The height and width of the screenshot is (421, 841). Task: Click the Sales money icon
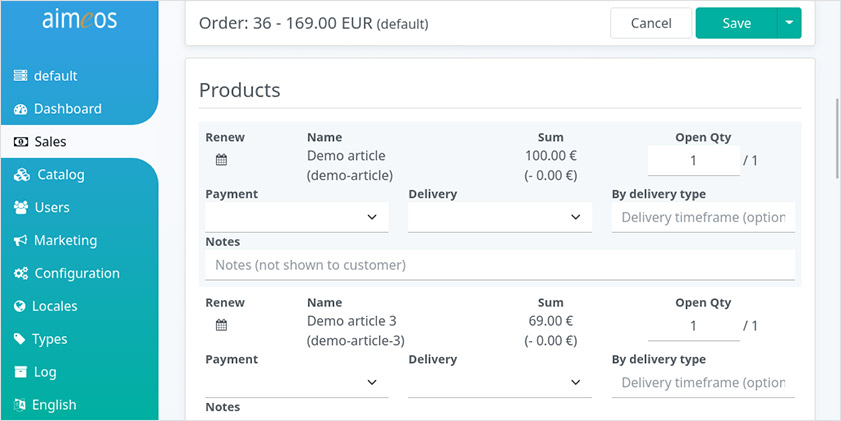(20, 142)
